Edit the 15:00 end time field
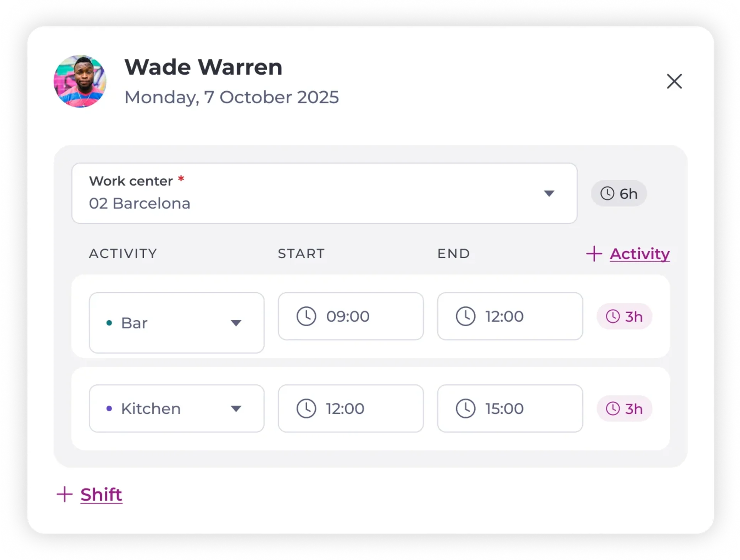The image size is (740, 560). pyautogui.click(x=510, y=408)
